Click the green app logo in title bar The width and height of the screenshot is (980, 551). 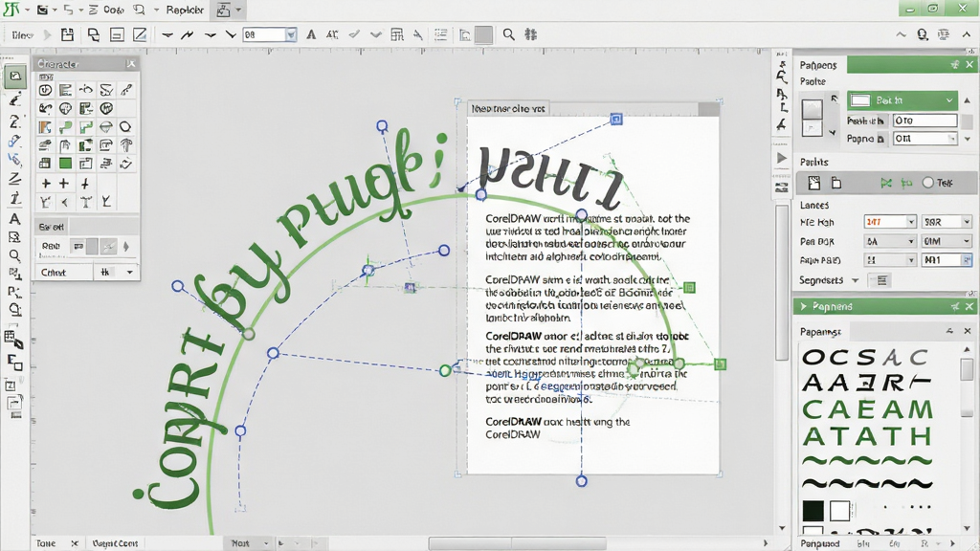click(x=11, y=10)
